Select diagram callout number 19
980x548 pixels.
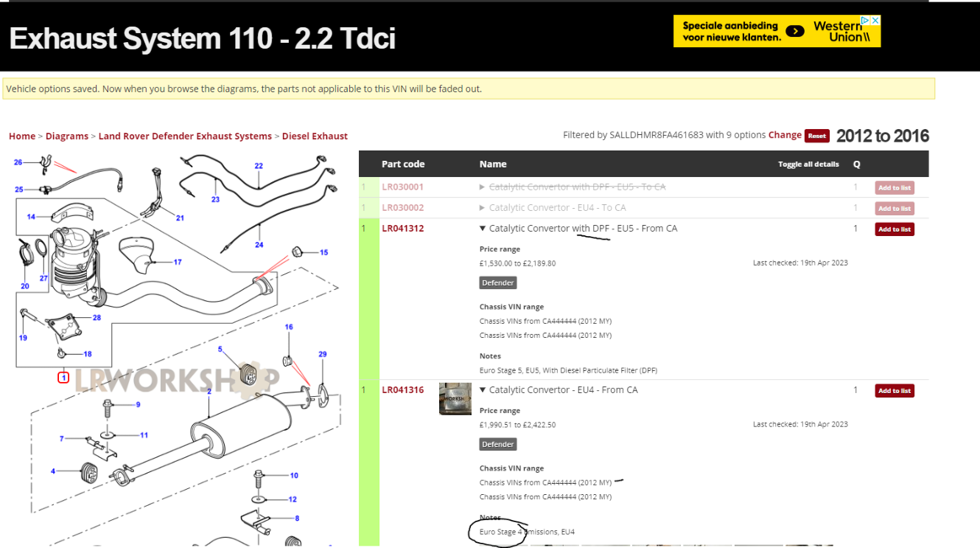point(23,338)
